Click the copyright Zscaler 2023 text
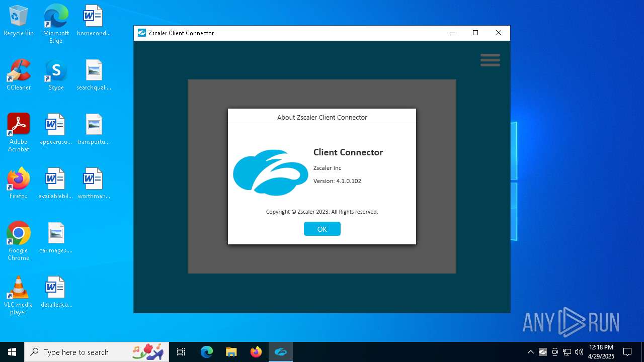Screen dimensions: 644x362 coord(322,212)
